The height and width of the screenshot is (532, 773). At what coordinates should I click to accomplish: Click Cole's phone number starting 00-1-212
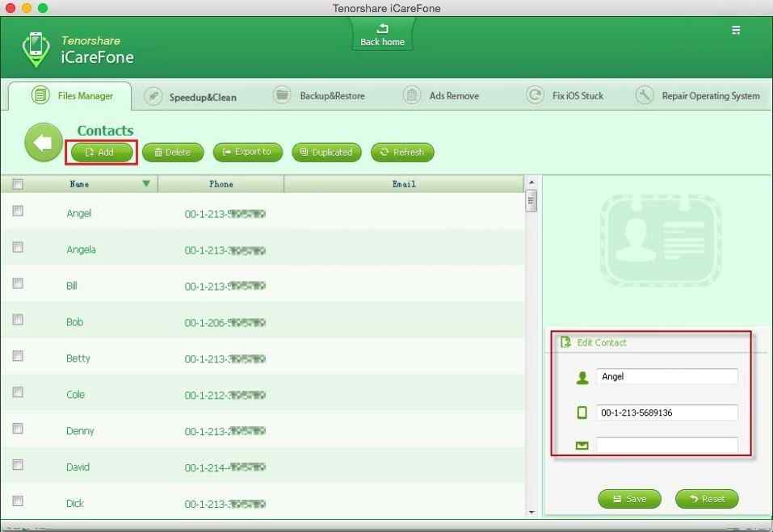click(x=225, y=395)
